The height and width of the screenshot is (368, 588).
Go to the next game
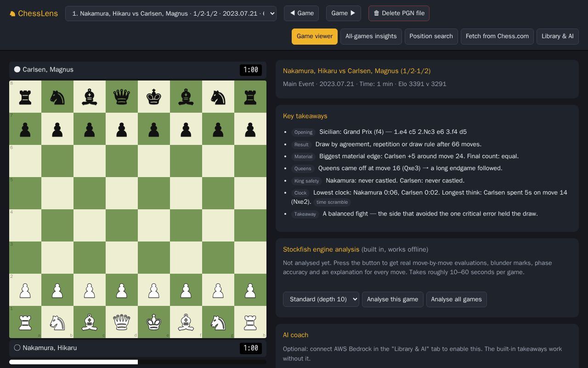pos(344,13)
